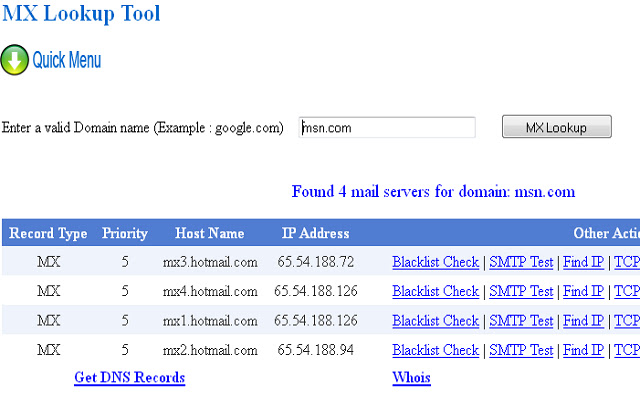Select IP address 65.54.188.94 cell
The image size is (640, 400).
[x=316, y=350]
